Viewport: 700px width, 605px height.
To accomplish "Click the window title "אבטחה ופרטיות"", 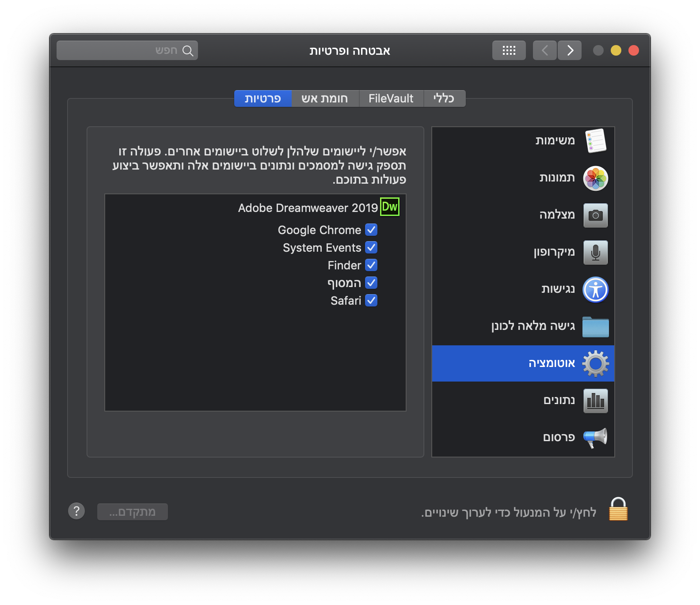I will [x=350, y=51].
